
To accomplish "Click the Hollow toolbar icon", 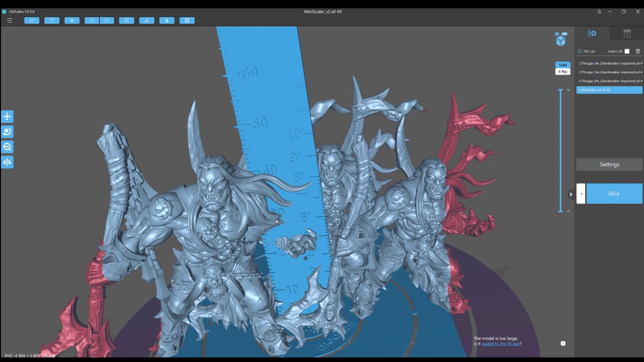I will click(x=167, y=21).
